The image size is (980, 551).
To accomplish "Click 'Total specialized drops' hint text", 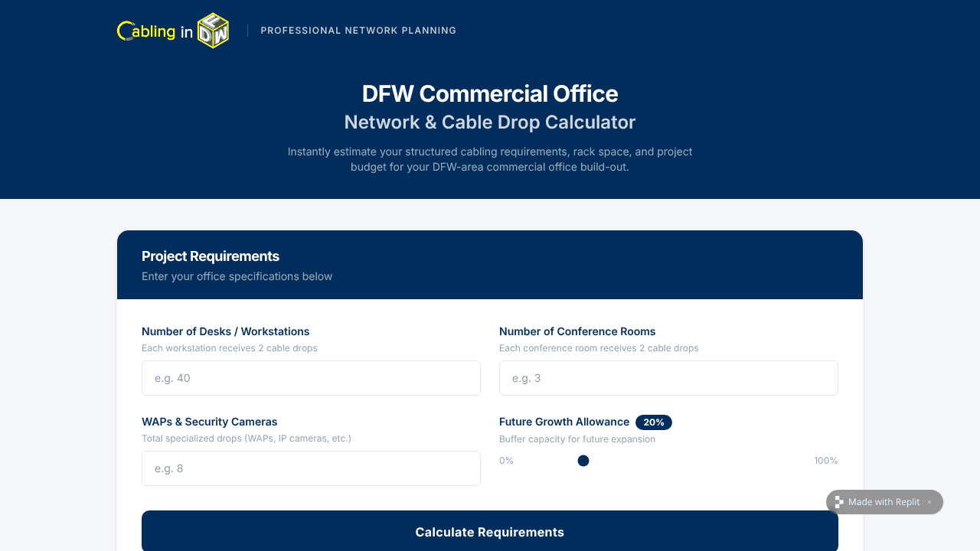I will click(247, 439).
